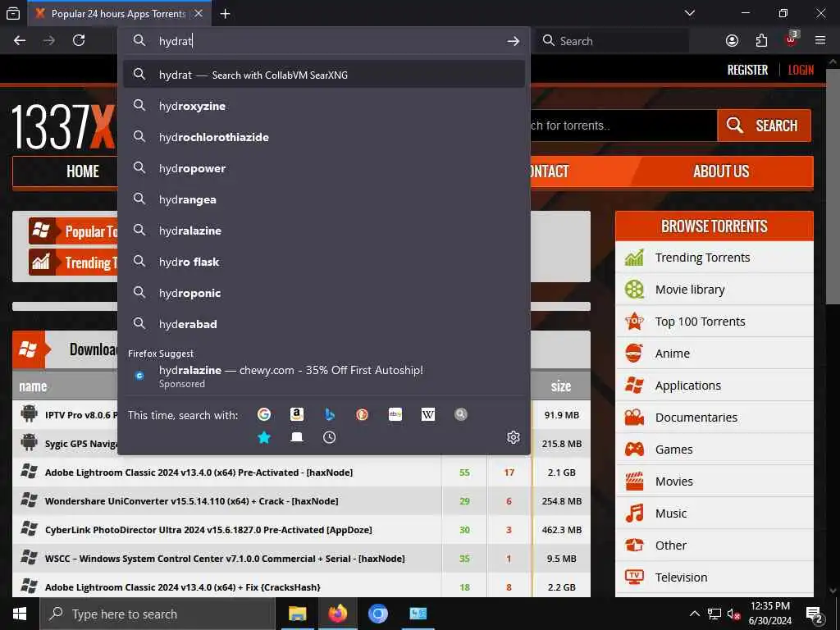Pick the hydroponic suggestion

(x=323, y=293)
